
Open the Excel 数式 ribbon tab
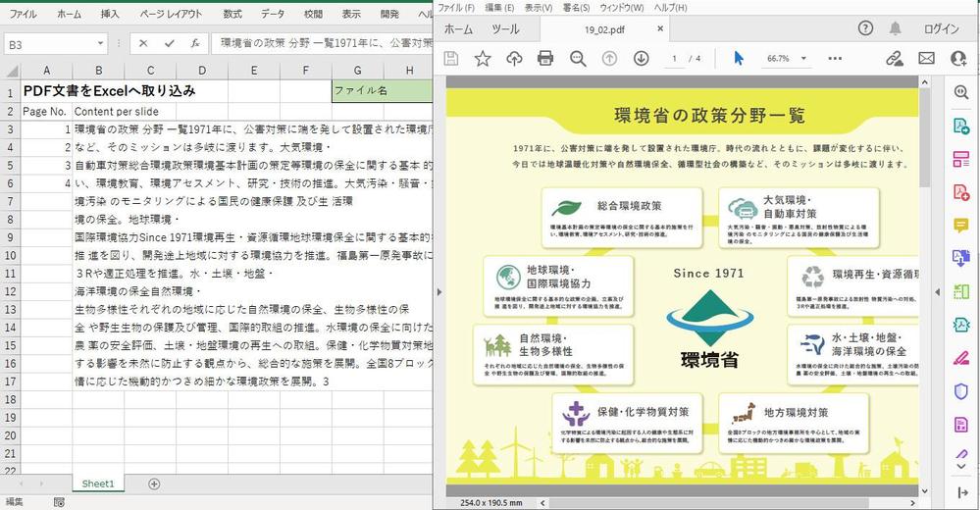pos(232,13)
